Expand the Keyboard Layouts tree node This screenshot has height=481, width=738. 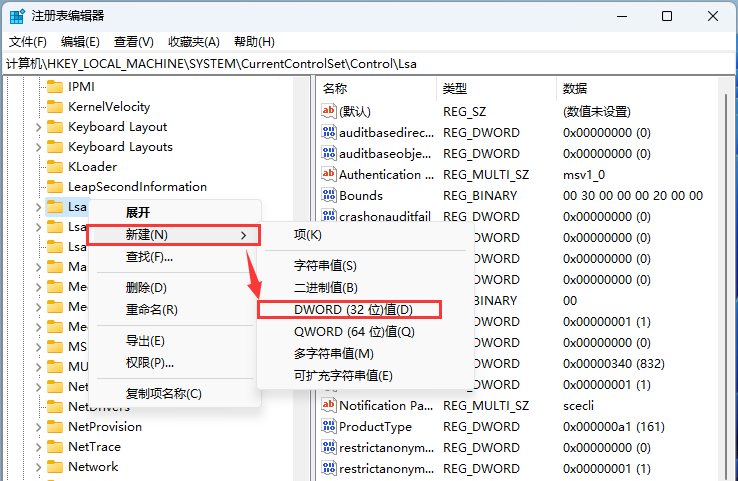point(38,147)
